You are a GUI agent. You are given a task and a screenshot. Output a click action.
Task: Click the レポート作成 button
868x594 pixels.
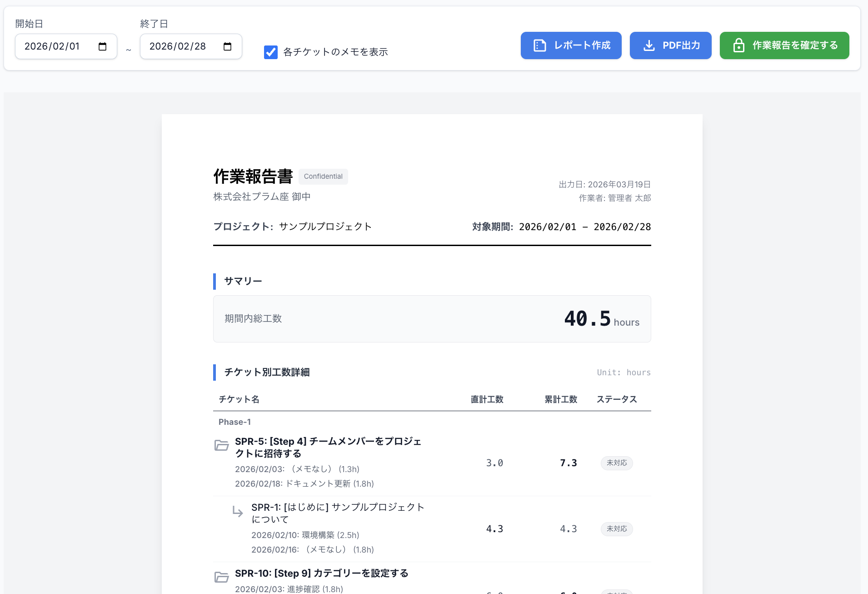pos(571,45)
